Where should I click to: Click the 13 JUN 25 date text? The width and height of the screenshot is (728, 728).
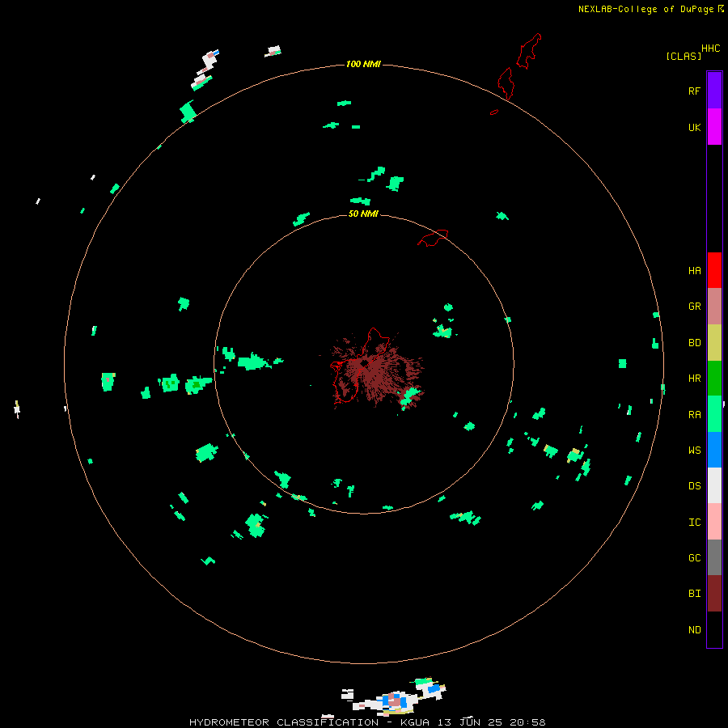click(x=469, y=722)
